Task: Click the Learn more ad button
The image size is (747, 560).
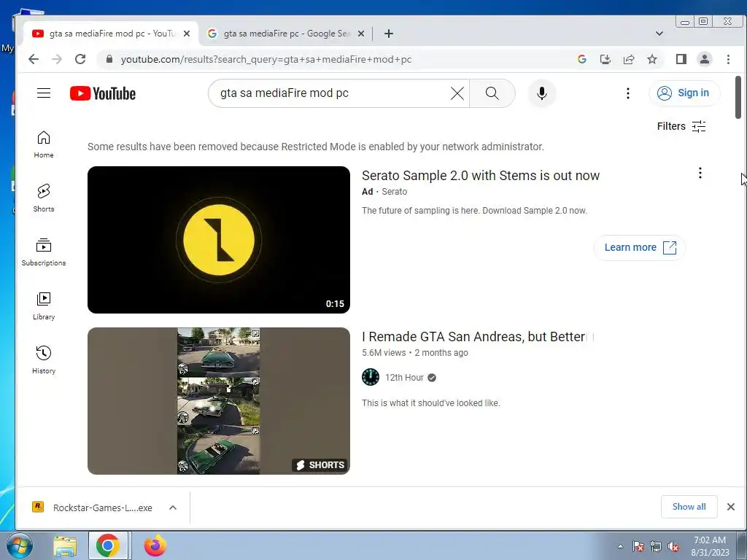Action: point(640,248)
